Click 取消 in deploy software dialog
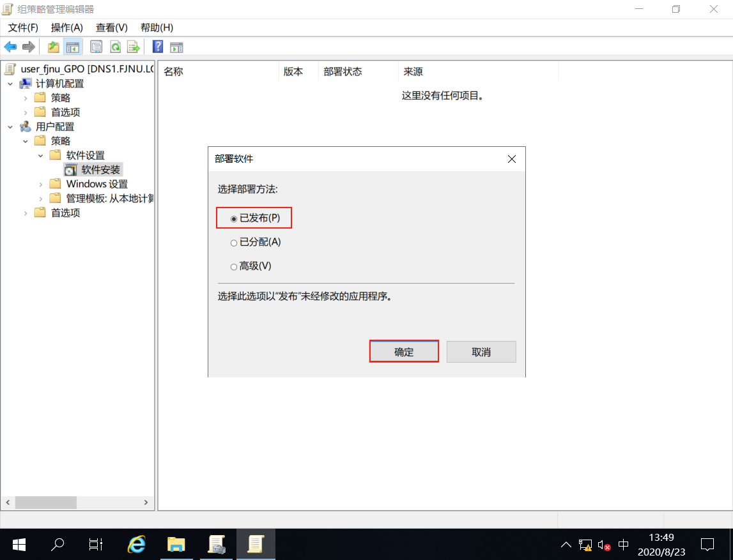This screenshot has width=733, height=560. (x=481, y=352)
